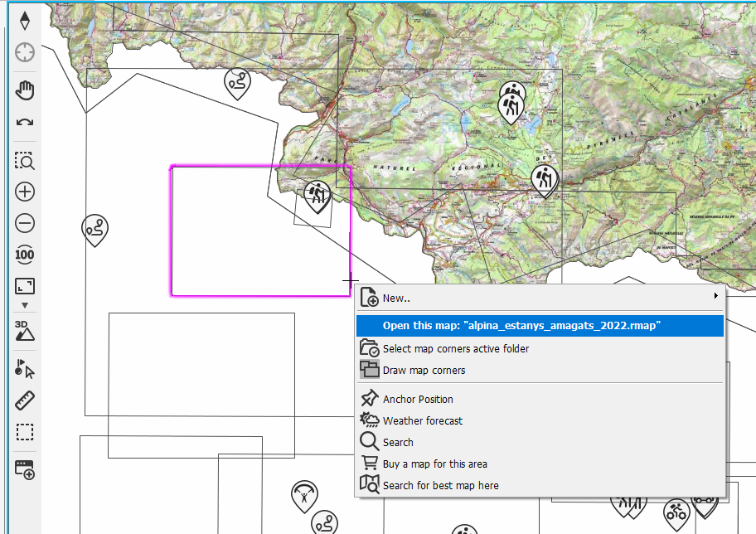Activate the rectangle selection tool
Image resolution: width=756 pixels, height=534 pixels.
(24, 432)
